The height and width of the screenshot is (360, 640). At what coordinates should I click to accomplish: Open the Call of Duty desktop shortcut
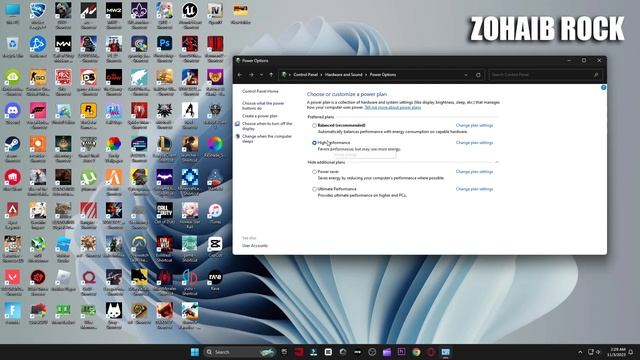coord(164,214)
